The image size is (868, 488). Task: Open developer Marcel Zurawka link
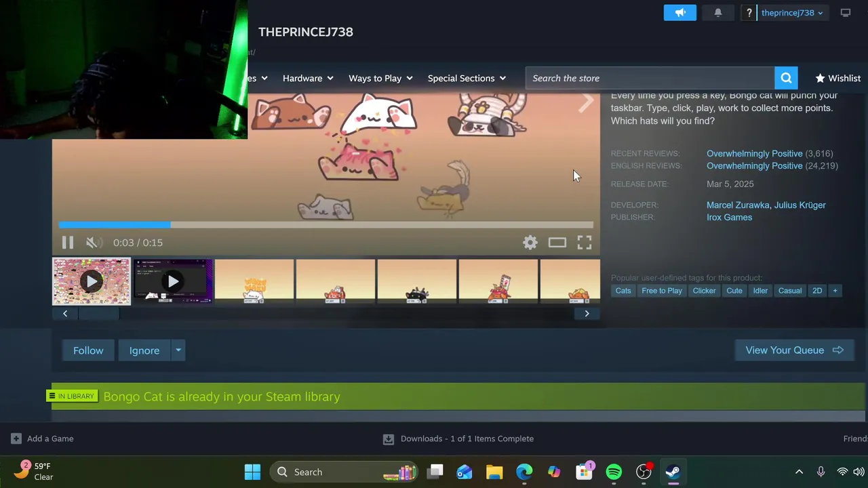coord(738,205)
